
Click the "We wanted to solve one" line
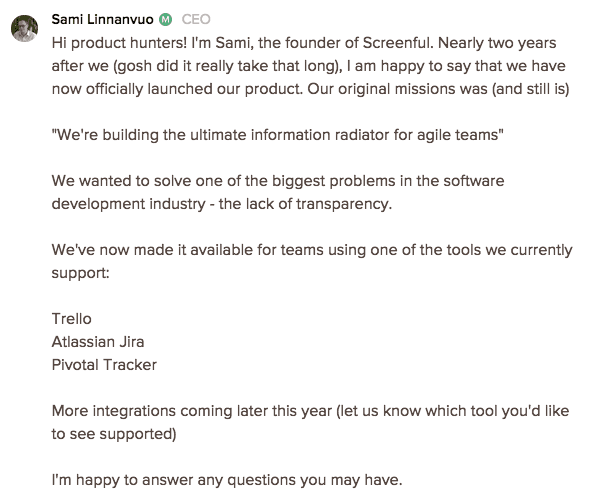coord(278,181)
